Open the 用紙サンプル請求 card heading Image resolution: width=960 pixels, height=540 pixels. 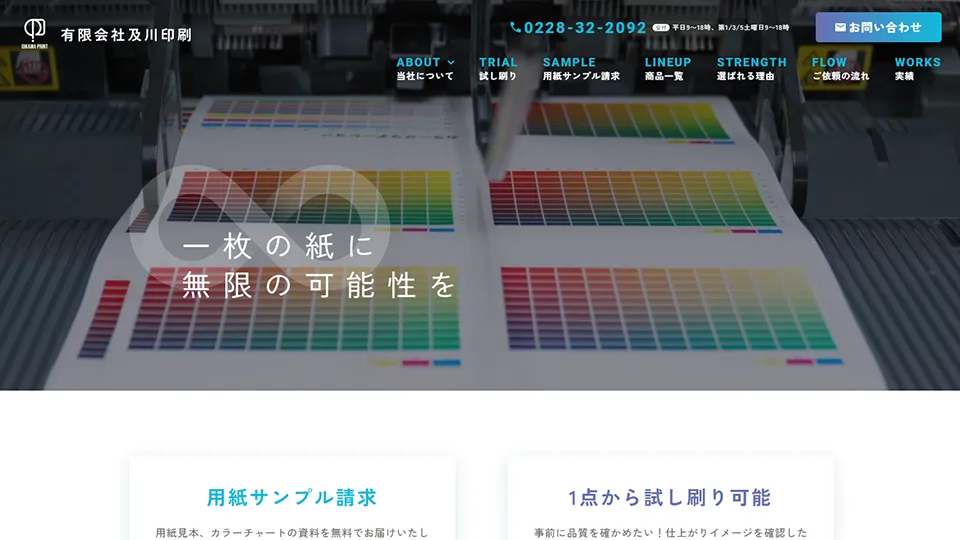click(x=292, y=497)
